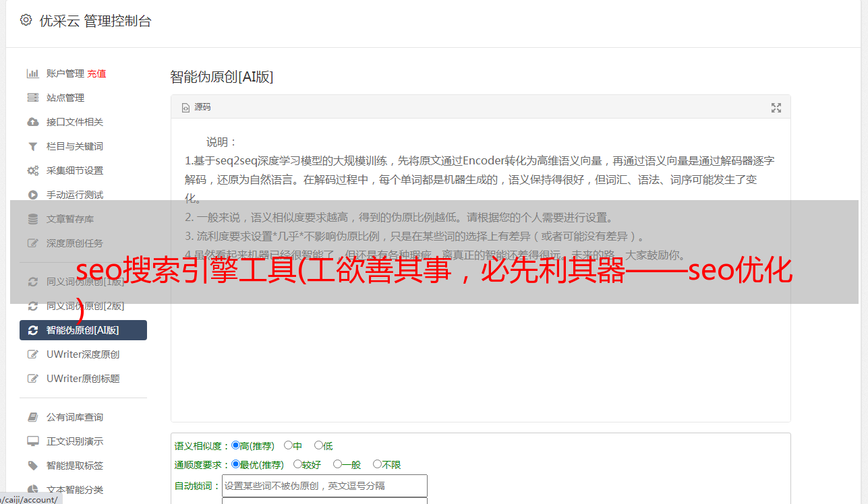Open 账户管理 menu item
The width and height of the screenshot is (868, 504).
65,73
